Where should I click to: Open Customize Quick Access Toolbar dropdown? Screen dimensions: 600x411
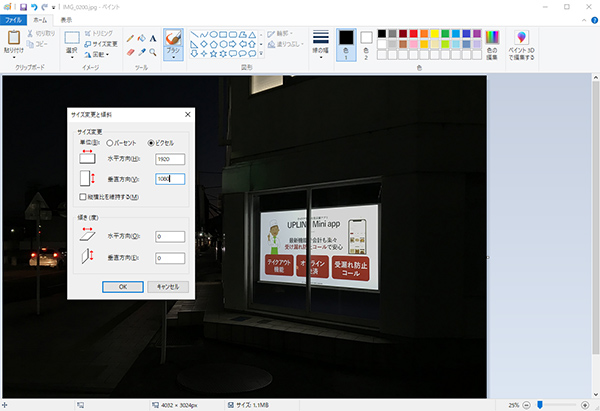tap(54, 7)
